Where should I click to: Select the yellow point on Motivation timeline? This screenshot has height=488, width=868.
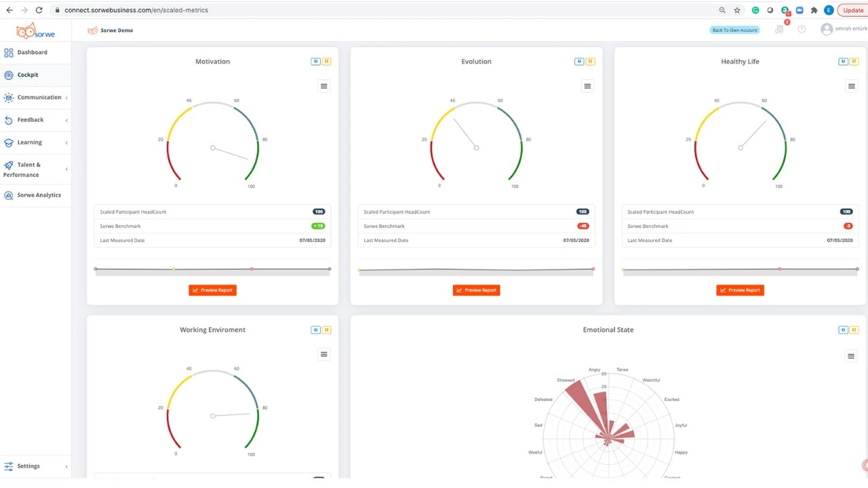click(x=174, y=269)
